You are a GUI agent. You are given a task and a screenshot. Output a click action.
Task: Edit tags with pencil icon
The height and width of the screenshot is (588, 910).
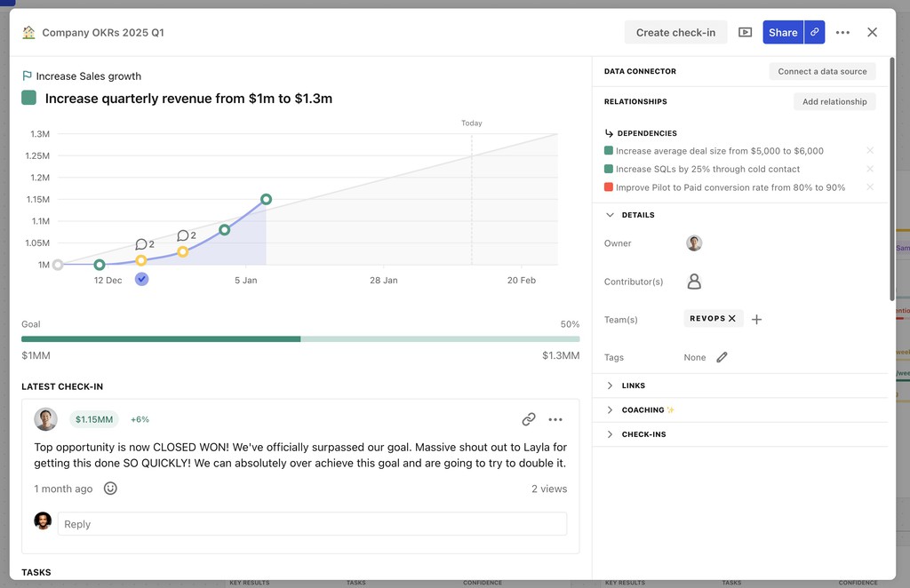722,357
